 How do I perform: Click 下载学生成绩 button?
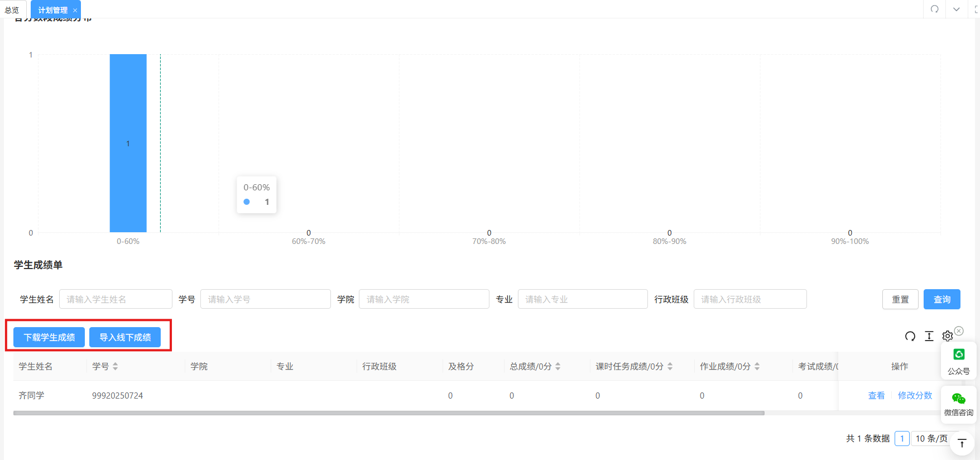(49, 338)
